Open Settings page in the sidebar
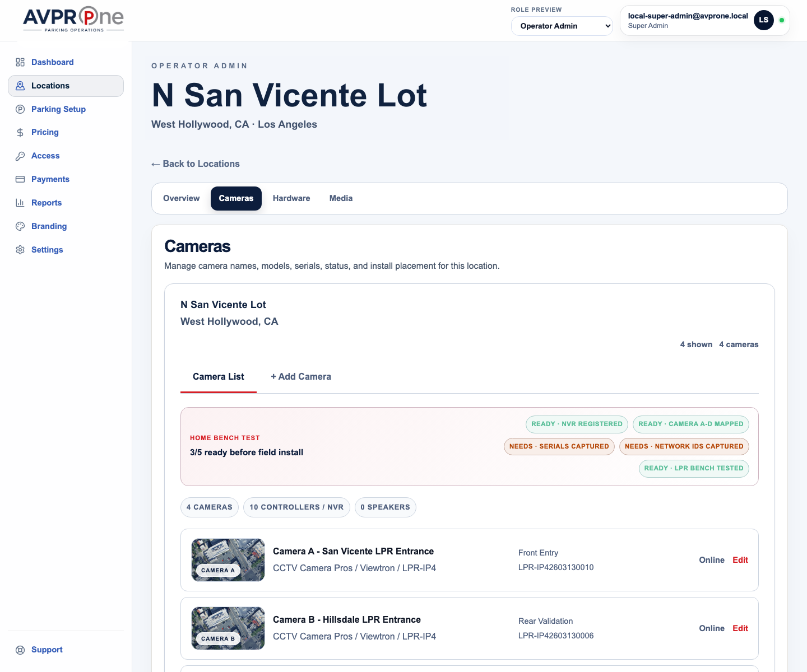This screenshot has height=672, width=807. (x=66, y=250)
